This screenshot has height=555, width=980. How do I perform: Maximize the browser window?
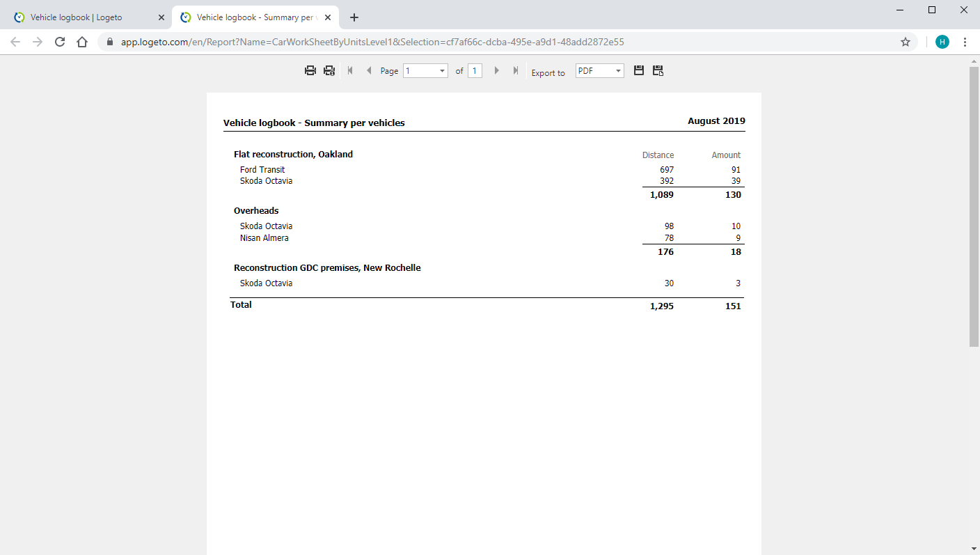[x=932, y=10]
